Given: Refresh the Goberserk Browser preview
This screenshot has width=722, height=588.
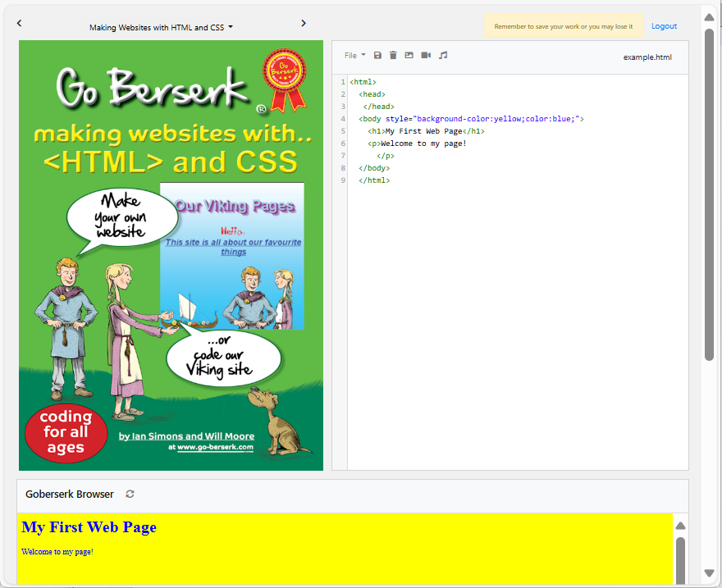Looking at the screenshot, I should (130, 494).
